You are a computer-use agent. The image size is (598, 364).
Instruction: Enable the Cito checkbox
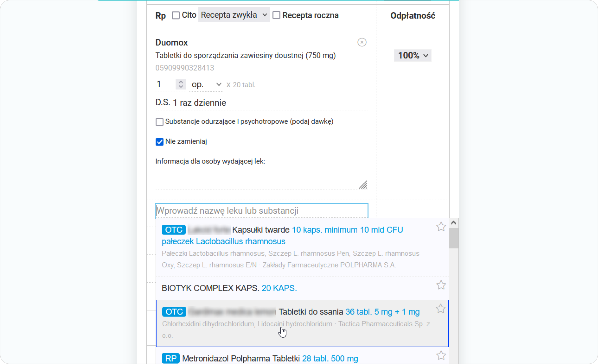[175, 15]
